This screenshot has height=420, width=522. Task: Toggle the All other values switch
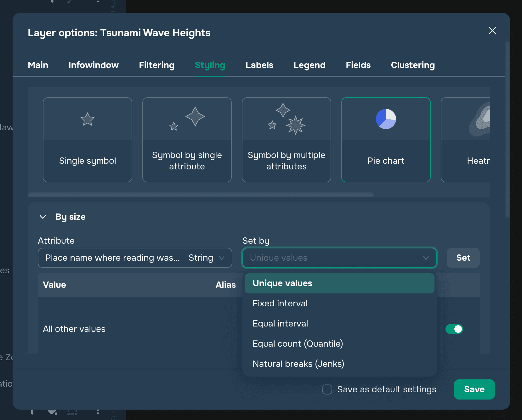click(454, 329)
